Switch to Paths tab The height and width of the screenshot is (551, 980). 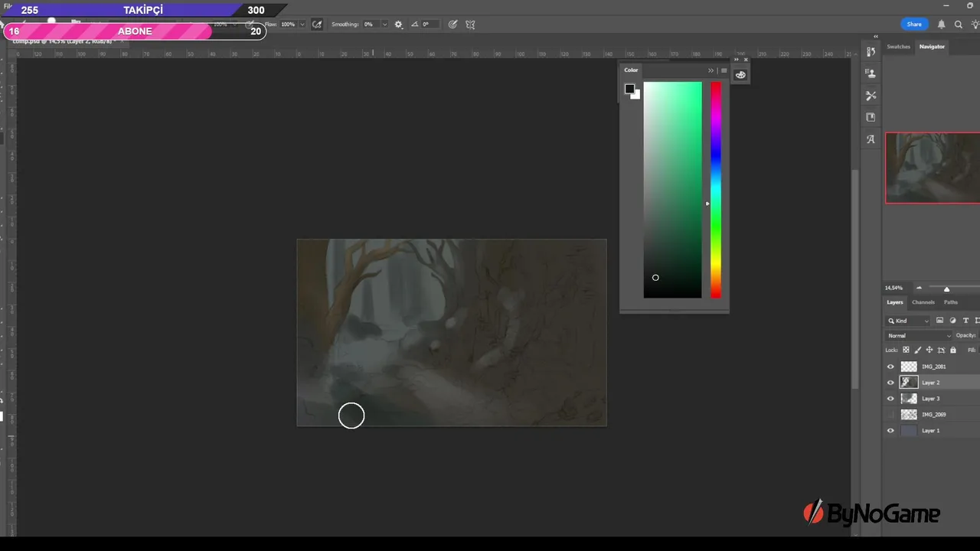click(x=951, y=302)
